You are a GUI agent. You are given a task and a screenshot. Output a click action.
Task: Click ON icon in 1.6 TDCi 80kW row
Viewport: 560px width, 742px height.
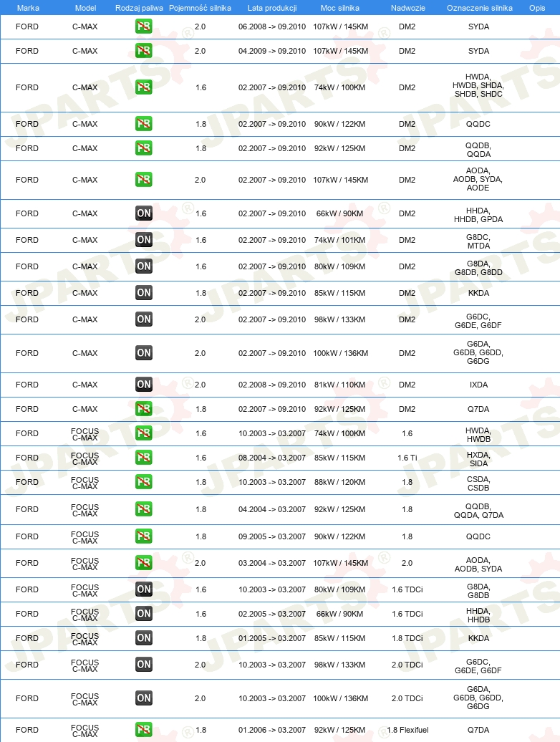pyautogui.click(x=144, y=589)
